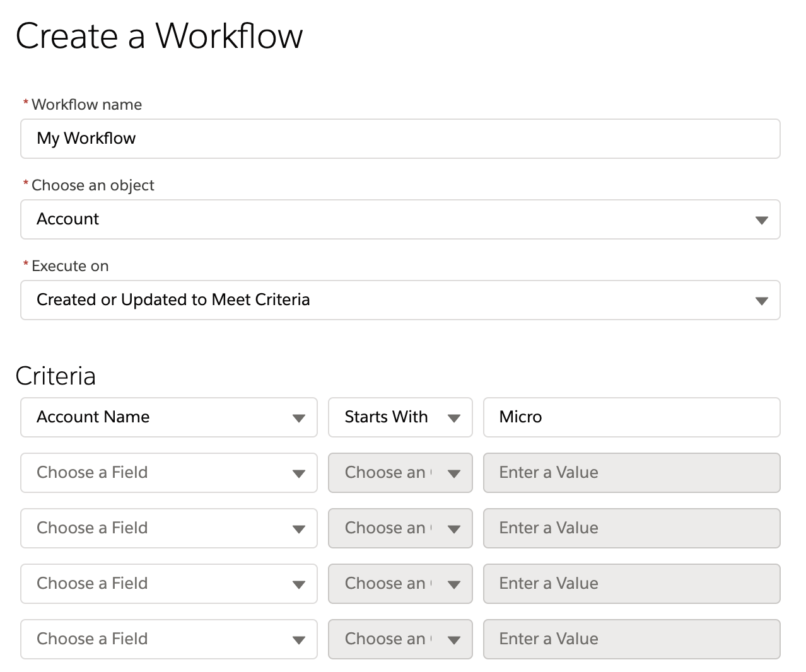Click the Workflow name text field
This screenshot has width=806, height=672.
click(400, 139)
